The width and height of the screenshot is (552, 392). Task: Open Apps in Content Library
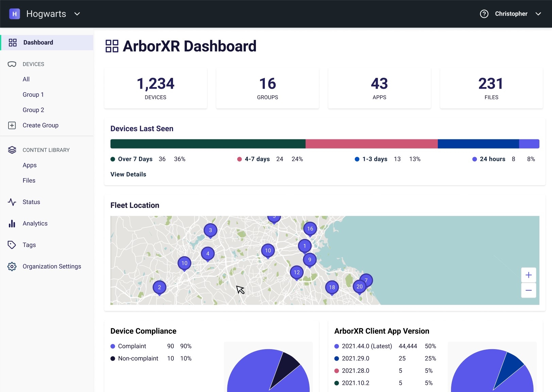(30, 165)
